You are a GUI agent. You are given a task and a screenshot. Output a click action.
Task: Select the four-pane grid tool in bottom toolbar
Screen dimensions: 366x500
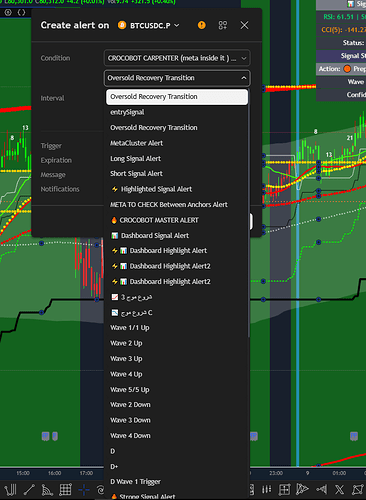(x=284, y=489)
